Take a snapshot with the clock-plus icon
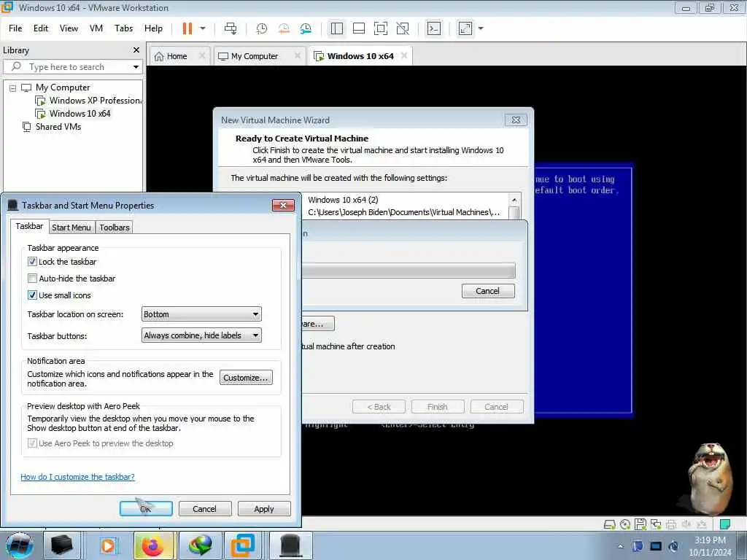 click(x=262, y=28)
